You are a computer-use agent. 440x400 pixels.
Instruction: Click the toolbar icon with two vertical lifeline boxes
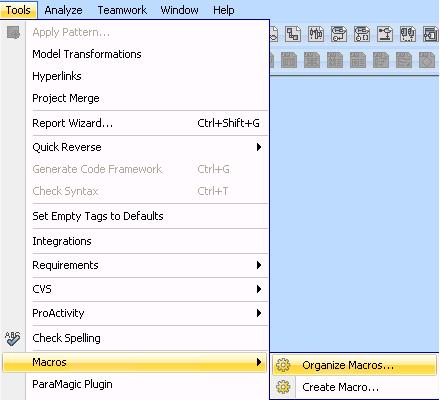point(407,34)
